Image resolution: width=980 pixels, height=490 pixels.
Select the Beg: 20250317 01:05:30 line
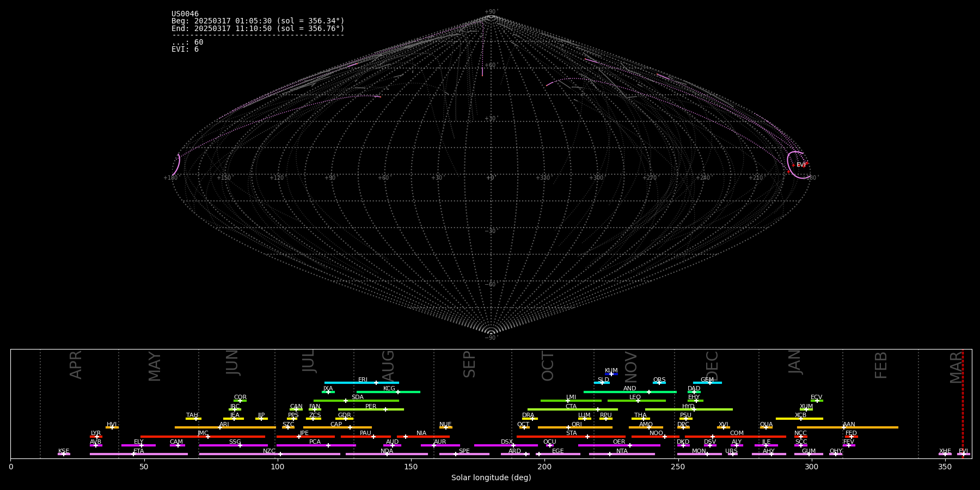click(258, 21)
